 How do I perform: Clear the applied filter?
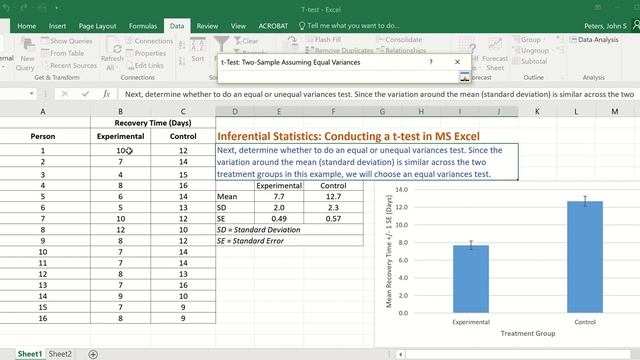click(x=246, y=41)
